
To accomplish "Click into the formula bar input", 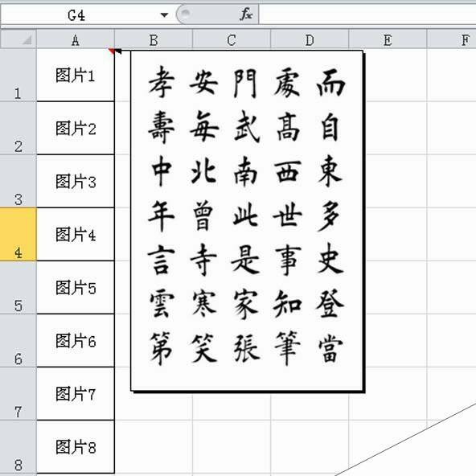I will pyautogui.click(x=367, y=14).
